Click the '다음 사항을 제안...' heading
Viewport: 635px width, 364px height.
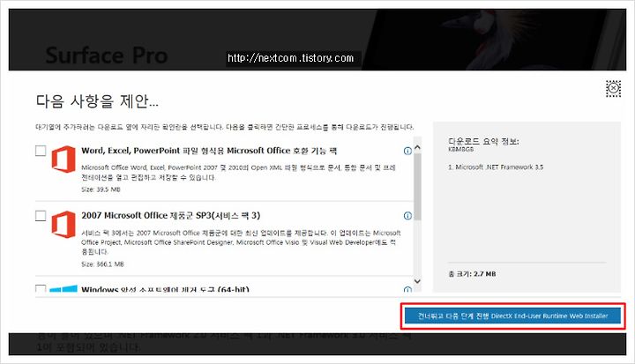[97, 100]
